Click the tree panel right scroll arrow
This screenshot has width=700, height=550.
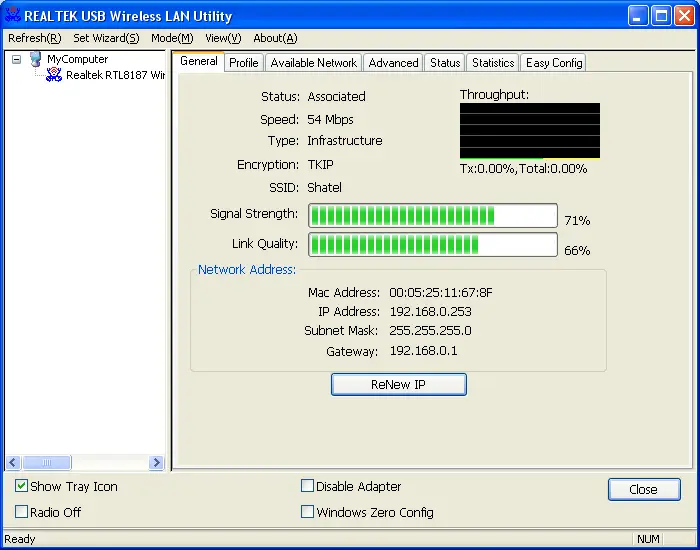(156, 463)
